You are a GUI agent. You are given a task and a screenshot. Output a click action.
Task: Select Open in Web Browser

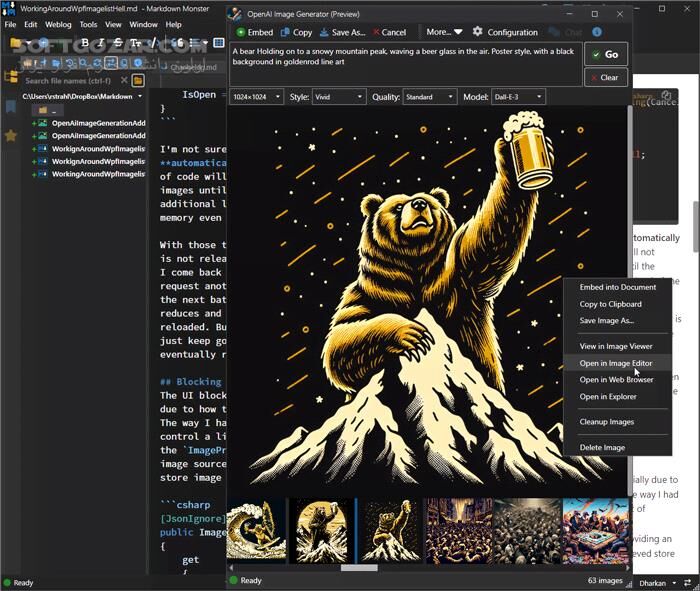616,379
